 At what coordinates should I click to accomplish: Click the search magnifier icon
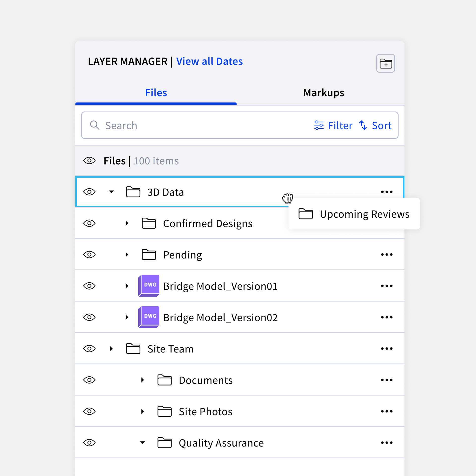coord(94,125)
